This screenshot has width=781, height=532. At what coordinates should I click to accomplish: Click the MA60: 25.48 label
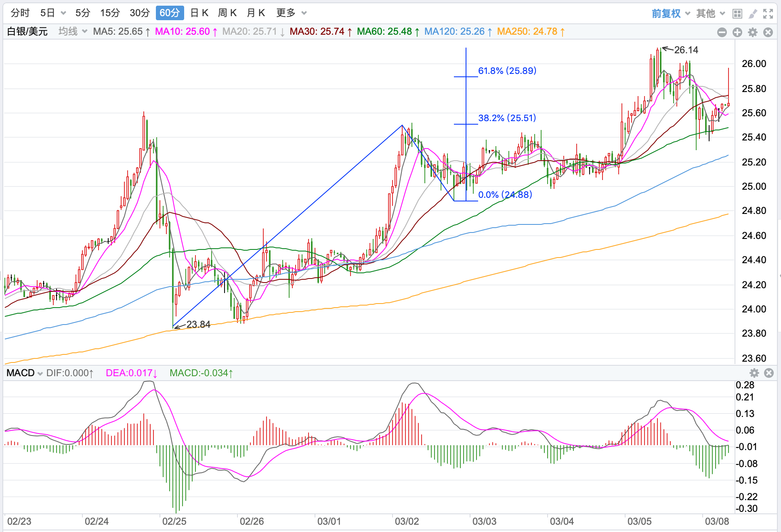[388, 31]
